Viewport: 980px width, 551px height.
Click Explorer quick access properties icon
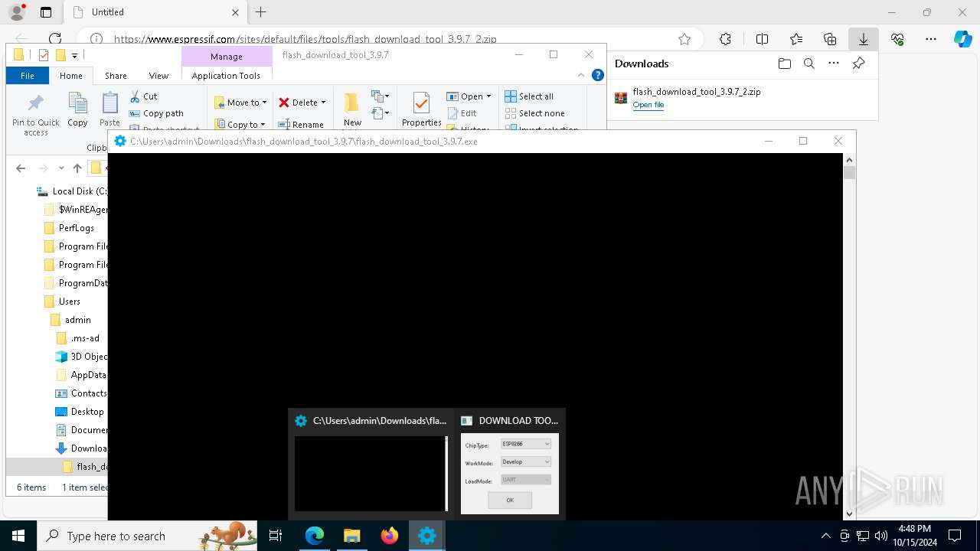pos(44,55)
